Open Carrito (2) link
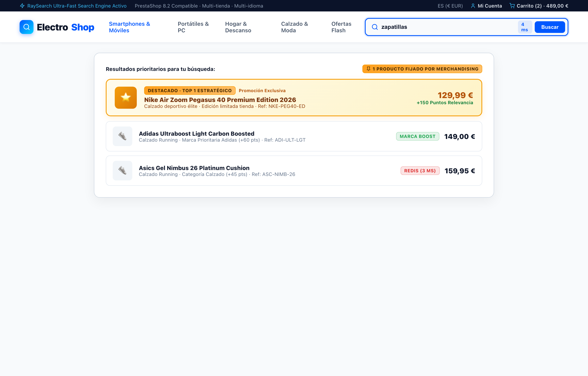588x376 pixels. [539, 6]
